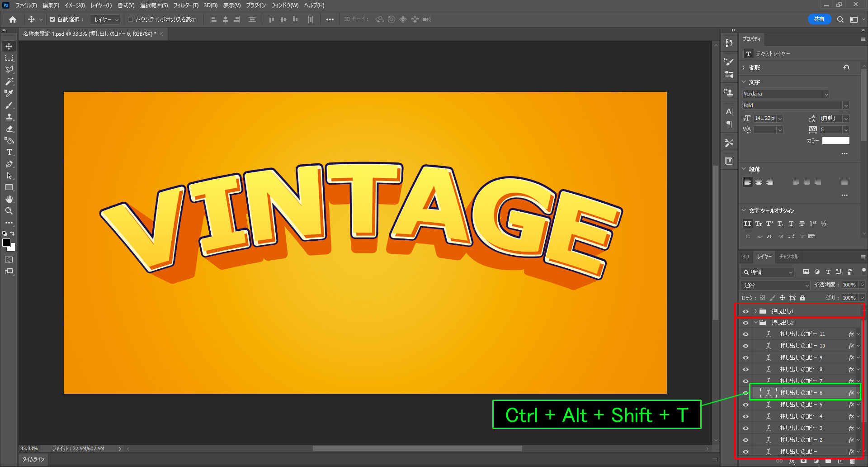The image size is (868, 467).
Task: Pick the Brush tool
Action: (x=9, y=105)
